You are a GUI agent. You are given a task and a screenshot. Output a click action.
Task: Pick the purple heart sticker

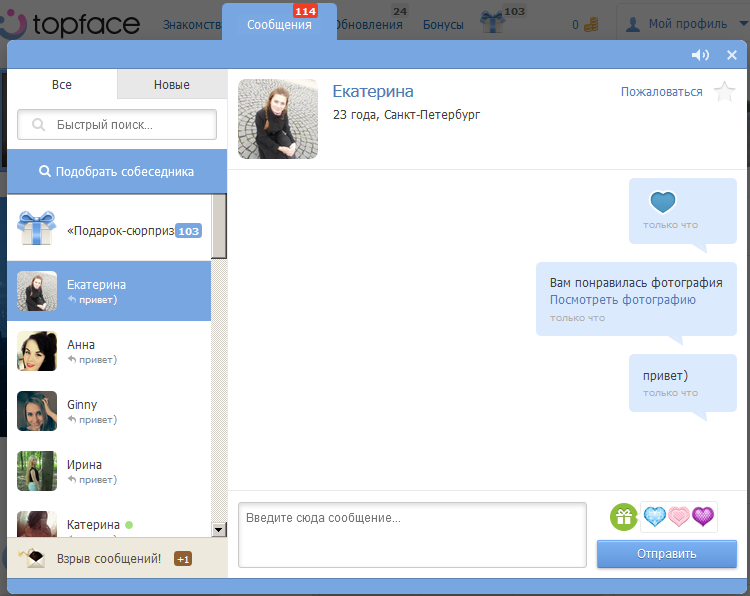[703, 517]
